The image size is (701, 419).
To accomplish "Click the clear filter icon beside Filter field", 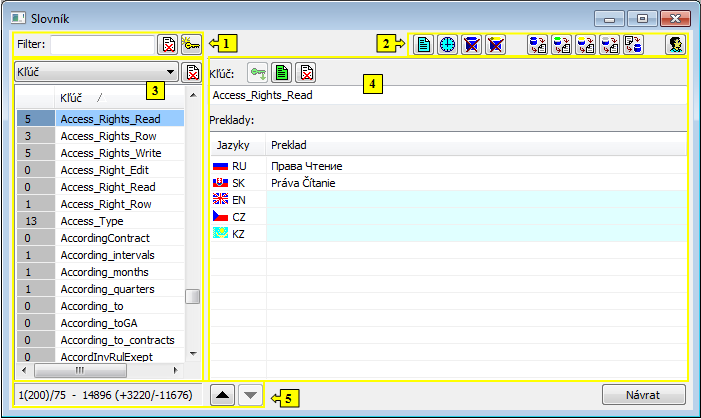I will (168, 44).
